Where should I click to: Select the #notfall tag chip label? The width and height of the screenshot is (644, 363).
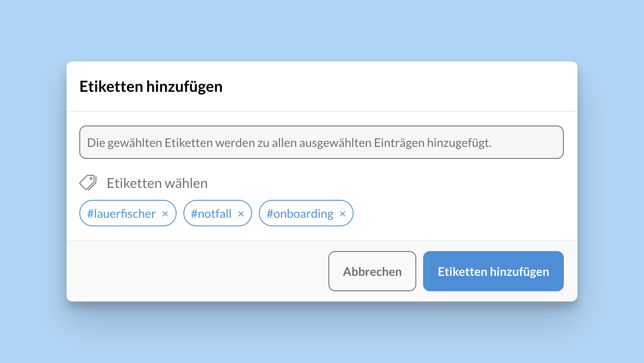pos(211,214)
